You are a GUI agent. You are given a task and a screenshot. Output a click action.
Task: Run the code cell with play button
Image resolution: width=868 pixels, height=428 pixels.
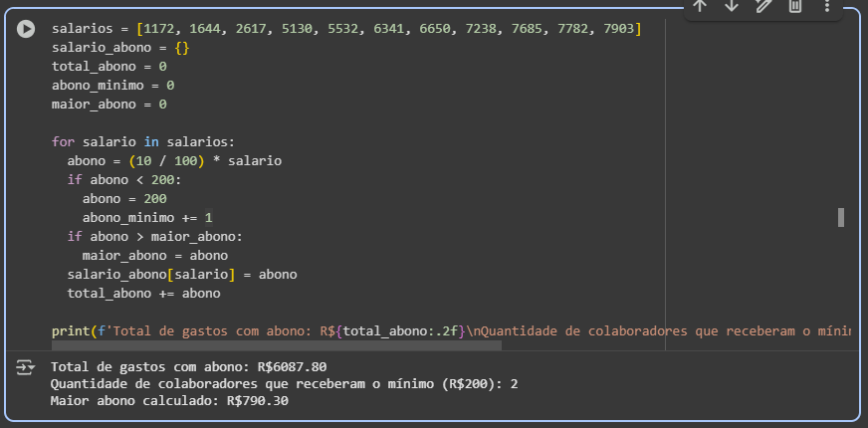pyautogui.click(x=26, y=29)
